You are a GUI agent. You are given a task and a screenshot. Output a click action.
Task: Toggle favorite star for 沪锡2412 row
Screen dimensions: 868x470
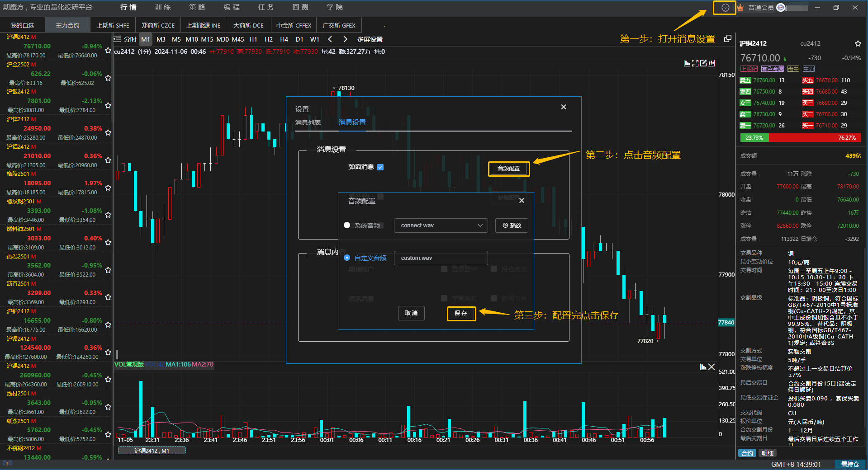click(x=108, y=380)
